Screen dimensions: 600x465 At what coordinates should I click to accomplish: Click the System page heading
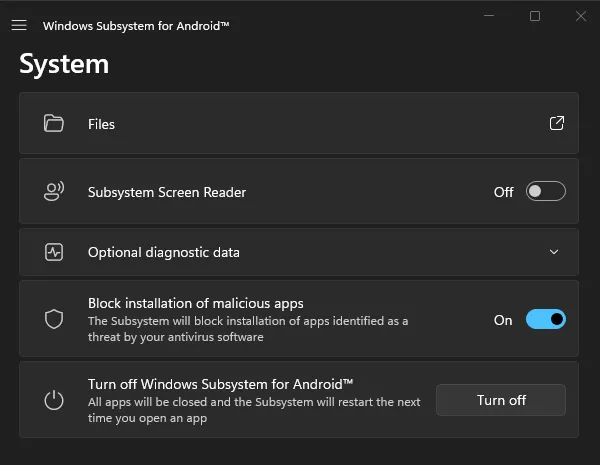click(64, 64)
